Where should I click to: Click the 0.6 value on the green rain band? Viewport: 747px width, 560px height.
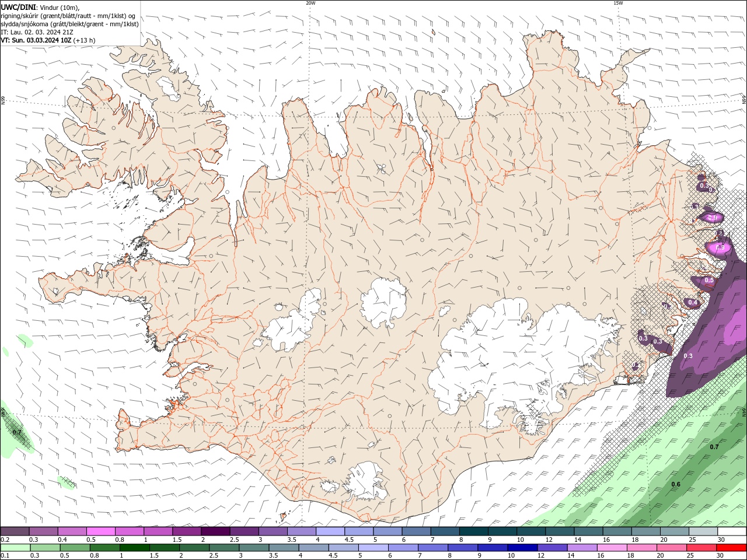(x=676, y=485)
